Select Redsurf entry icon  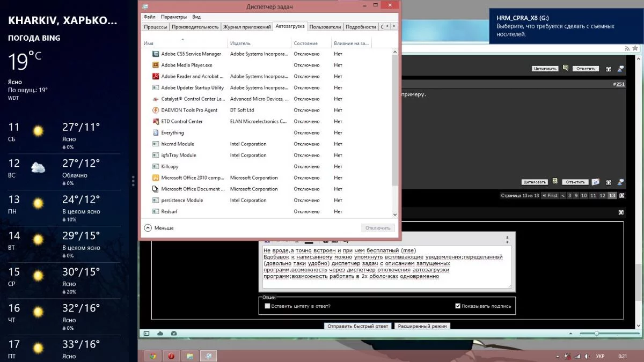pyautogui.click(x=156, y=211)
